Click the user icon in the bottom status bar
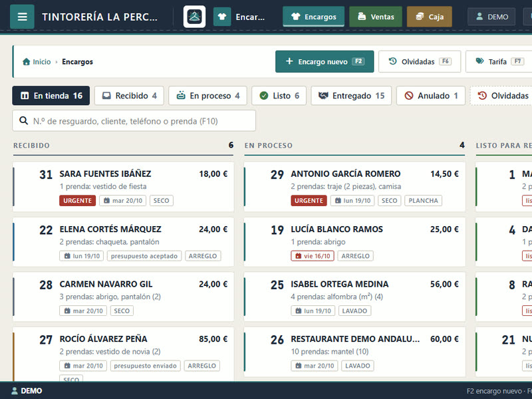532x399 pixels. [15, 391]
